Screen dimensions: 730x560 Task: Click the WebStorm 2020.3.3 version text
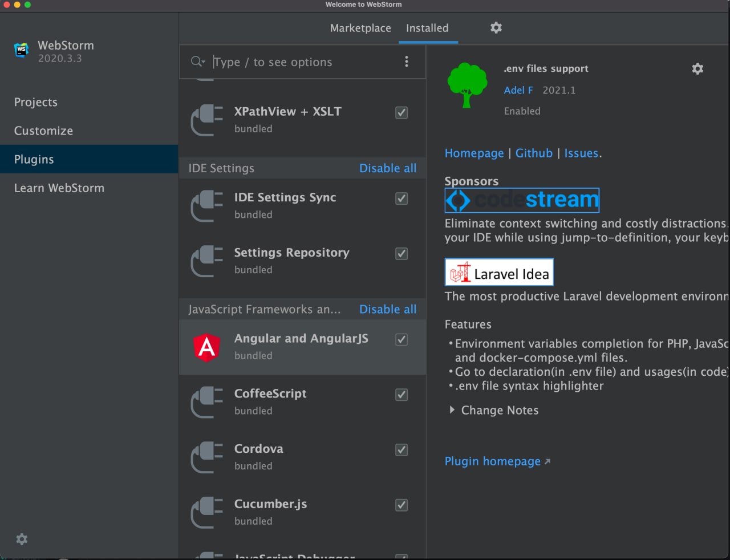click(x=60, y=58)
